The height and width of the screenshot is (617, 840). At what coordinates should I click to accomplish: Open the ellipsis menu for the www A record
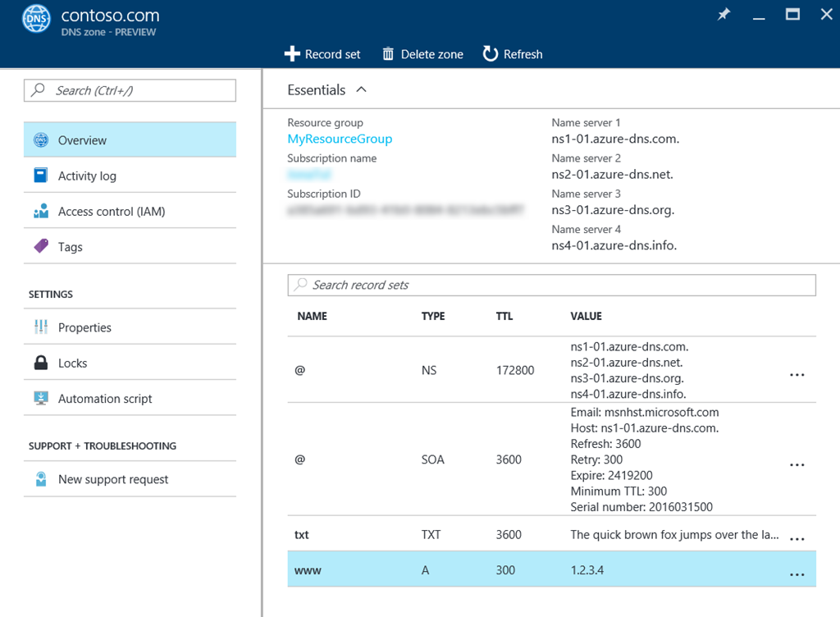point(797,569)
